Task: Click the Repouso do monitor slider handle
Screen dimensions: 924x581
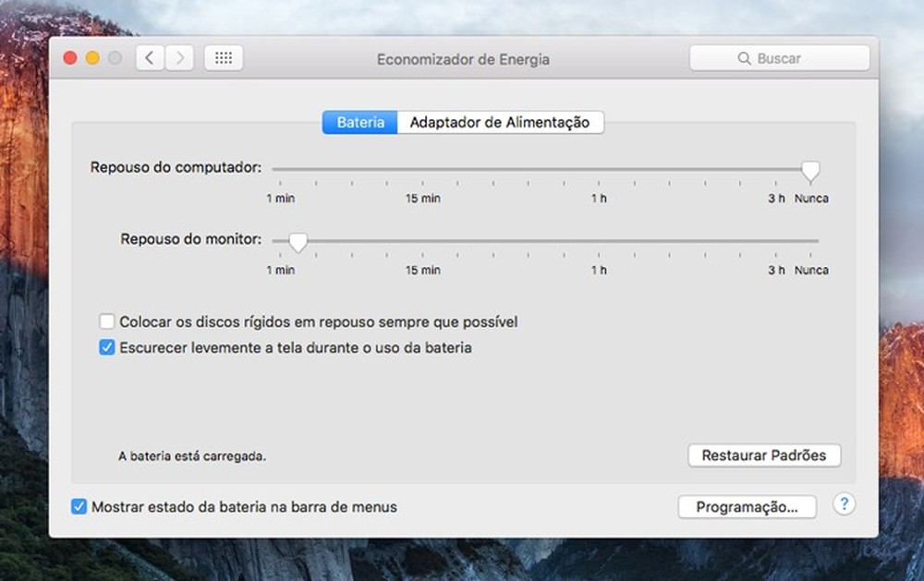Action: [x=297, y=242]
